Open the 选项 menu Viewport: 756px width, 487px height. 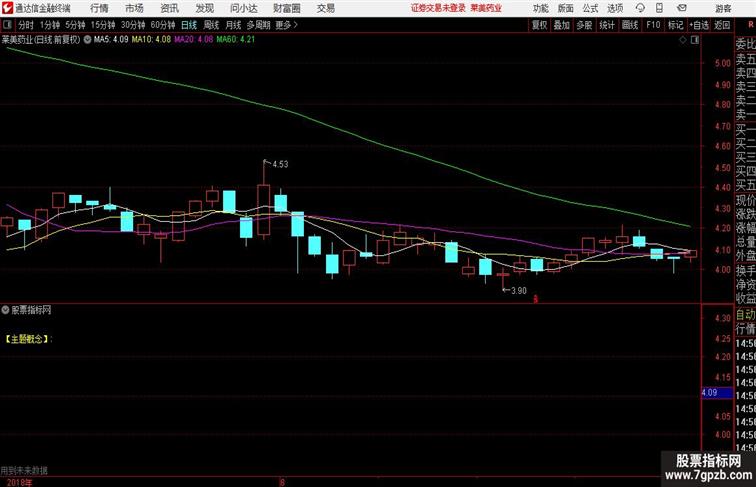point(615,8)
